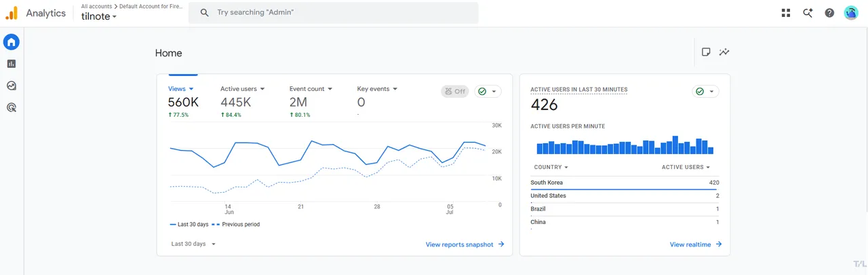
Task: Open the Views metric dropdown
Action: [181, 89]
